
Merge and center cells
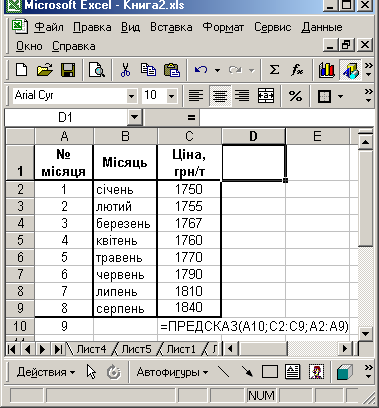pyautogui.click(x=266, y=96)
